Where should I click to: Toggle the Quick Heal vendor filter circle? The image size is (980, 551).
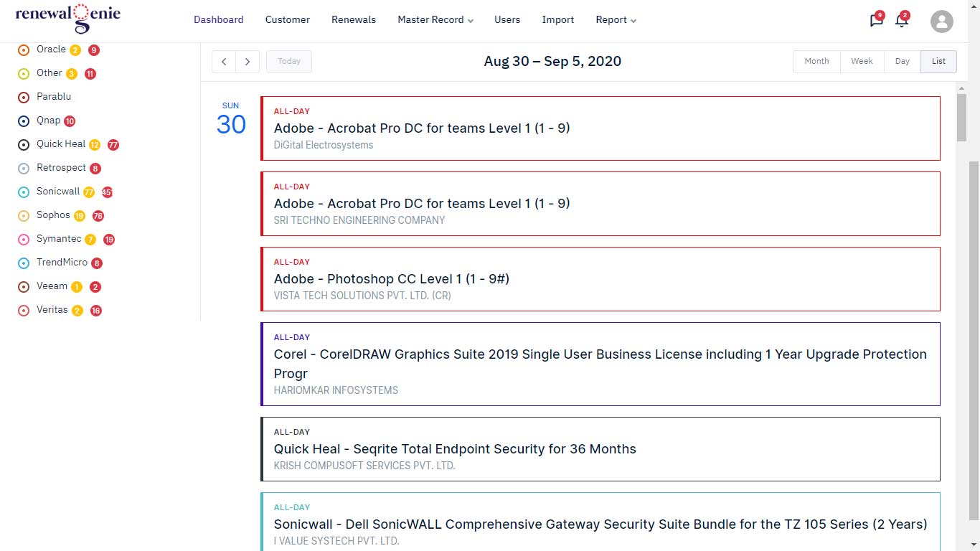24,145
